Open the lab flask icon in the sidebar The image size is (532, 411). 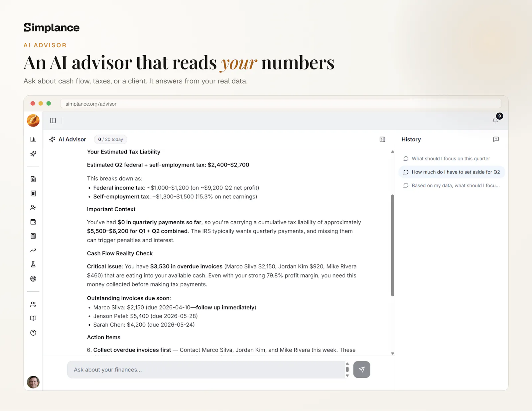tap(33, 264)
